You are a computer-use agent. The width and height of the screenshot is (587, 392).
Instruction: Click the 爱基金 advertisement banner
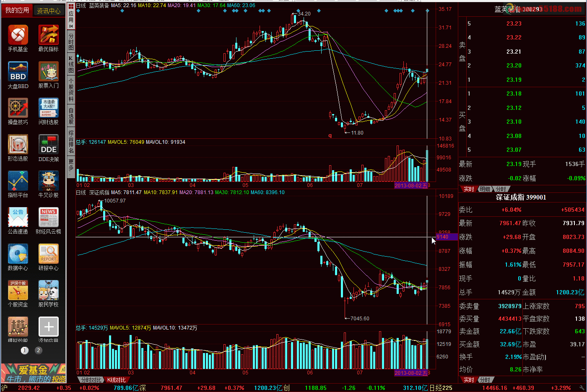[33, 374]
